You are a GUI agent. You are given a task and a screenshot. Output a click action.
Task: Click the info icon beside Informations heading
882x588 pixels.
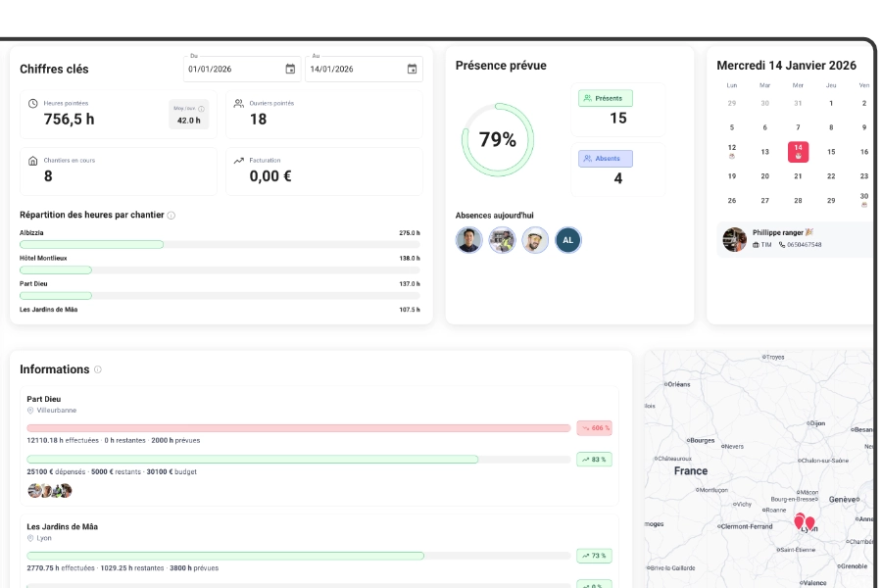pyautogui.click(x=98, y=369)
